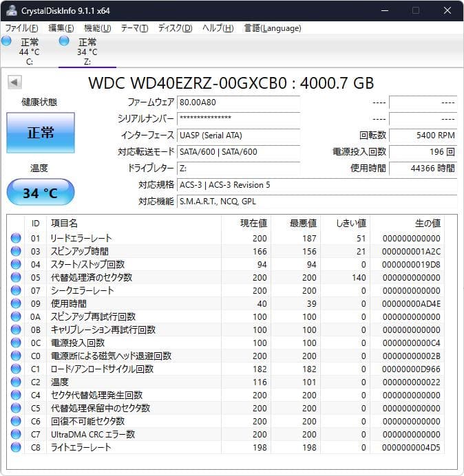Select the Z: drive tab at 34 °C
Screen dimensions: 464x476
(87, 51)
